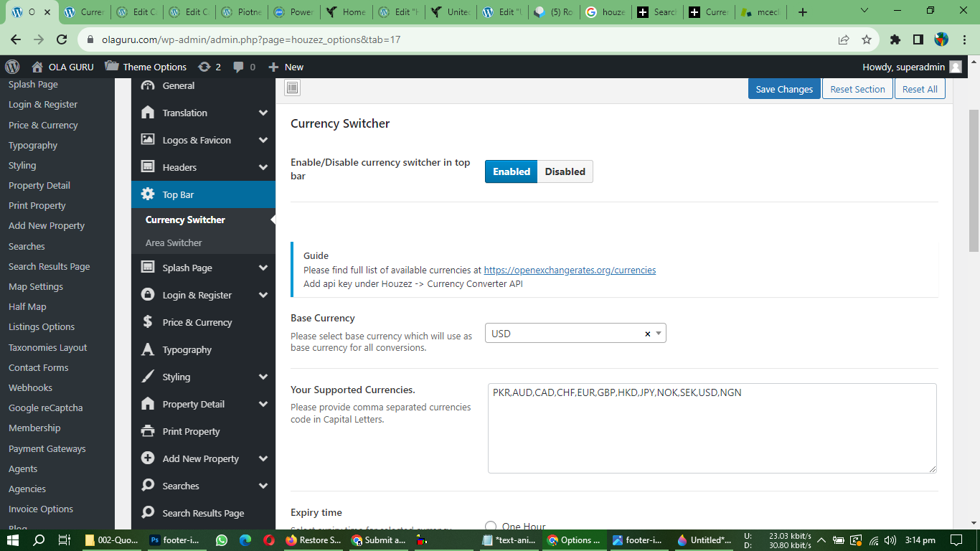This screenshot has width=980, height=551.
Task: Open Currency Switcher subsection
Action: tap(185, 220)
